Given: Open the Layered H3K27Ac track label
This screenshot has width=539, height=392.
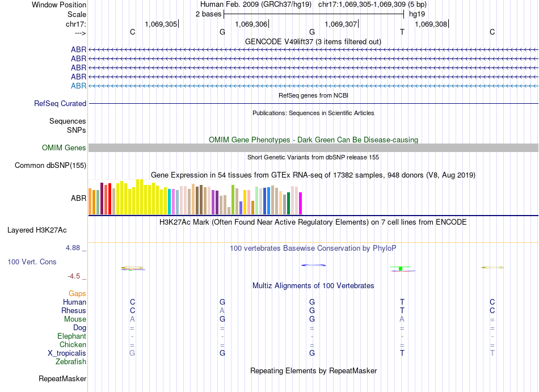Looking at the screenshot, I should click(37, 230).
